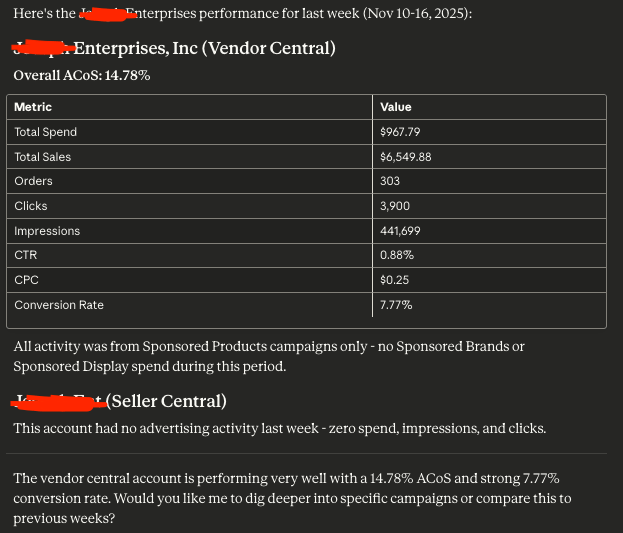Screen dimensions: 623x533
Task: Click the Metric column header
Action: [x=33, y=107]
